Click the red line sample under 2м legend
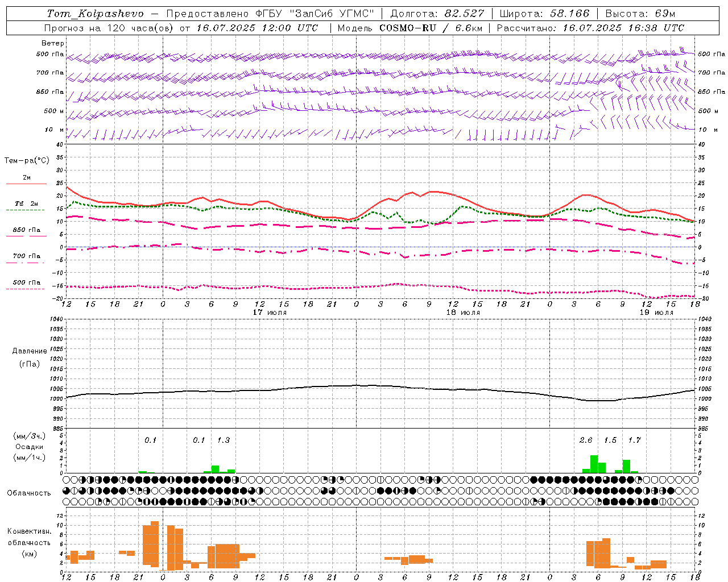The width and height of the screenshot is (728, 582). coord(26,184)
